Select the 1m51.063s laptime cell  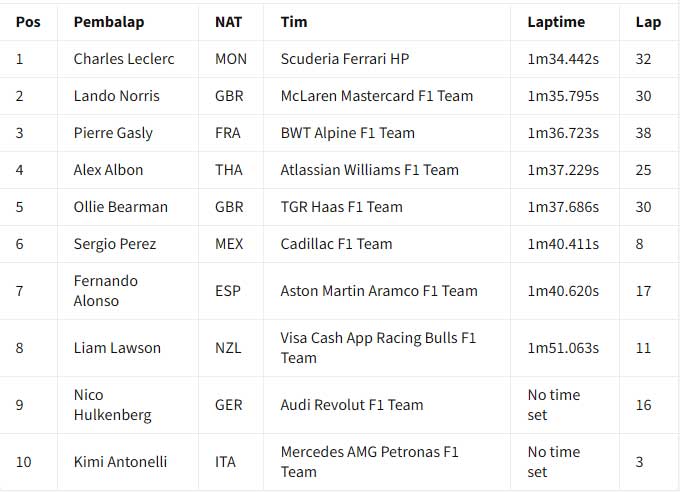(563, 348)
